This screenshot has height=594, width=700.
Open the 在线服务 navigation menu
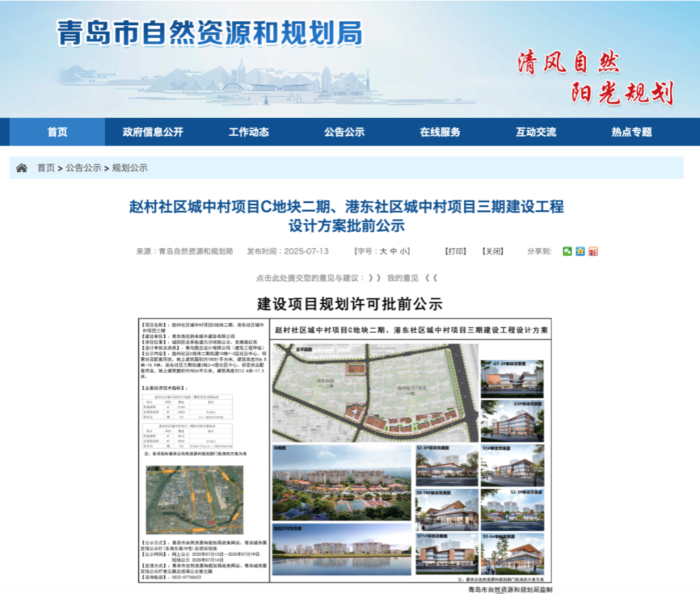[438, 131]
